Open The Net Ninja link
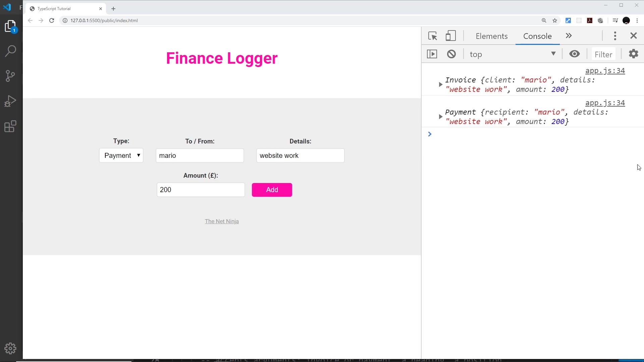Image resolution: width=644 pixels, height=362 pixels. (x=222, y=221)
